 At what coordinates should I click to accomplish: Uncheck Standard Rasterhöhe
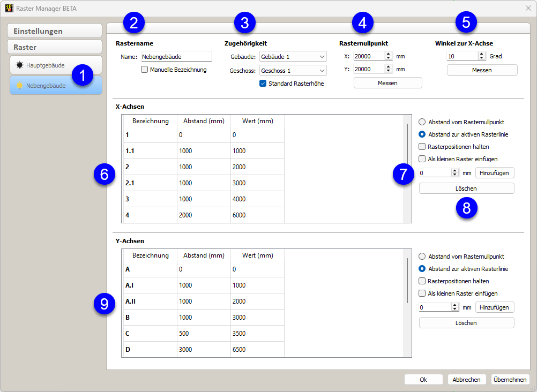(x=263, y=84)
